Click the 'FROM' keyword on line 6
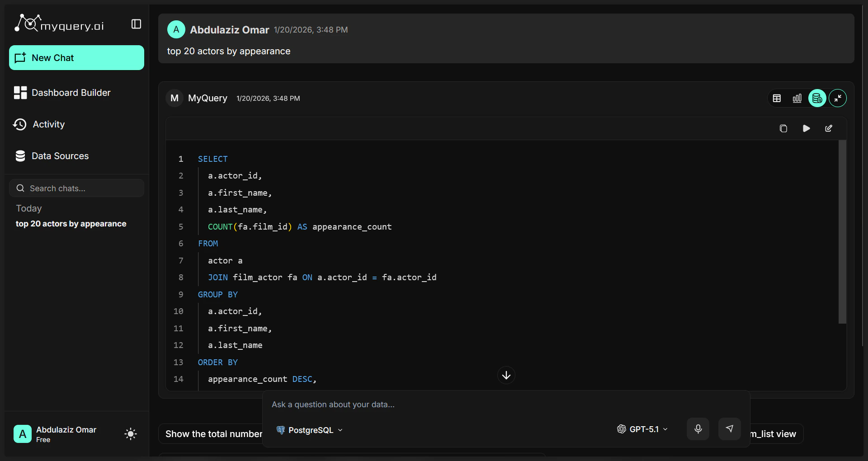The width and height of the screenshot is (868, 461). tap(208, 244)
